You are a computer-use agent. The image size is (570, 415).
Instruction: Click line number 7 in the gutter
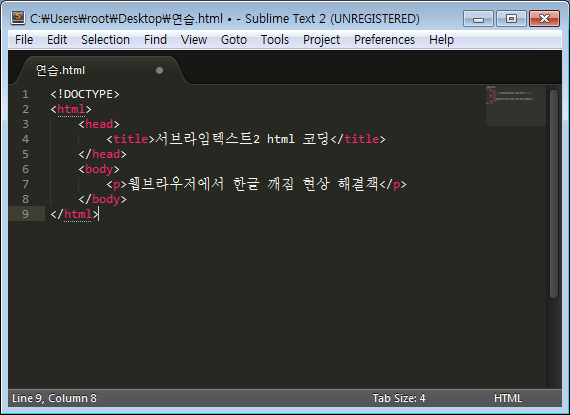(x=25, y=184)
